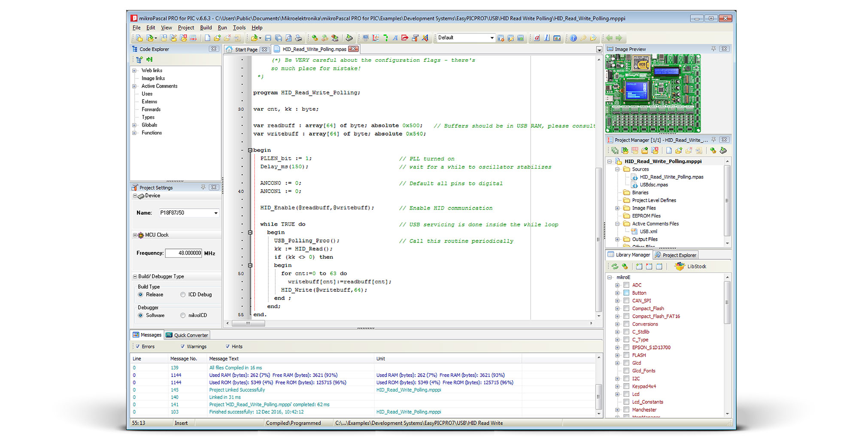Click the green Forward arrow toolbar icon
This screenshot has width=868, height=448.
coord(619,38)
